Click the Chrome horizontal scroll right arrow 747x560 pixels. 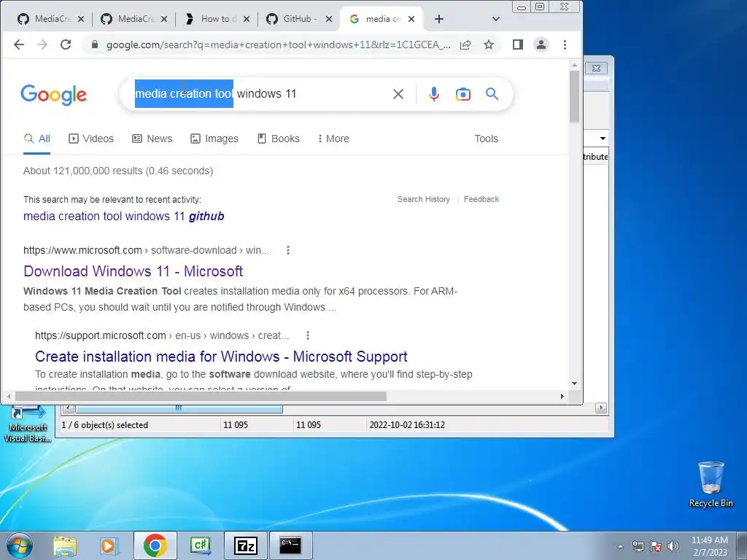coord(562,396)
